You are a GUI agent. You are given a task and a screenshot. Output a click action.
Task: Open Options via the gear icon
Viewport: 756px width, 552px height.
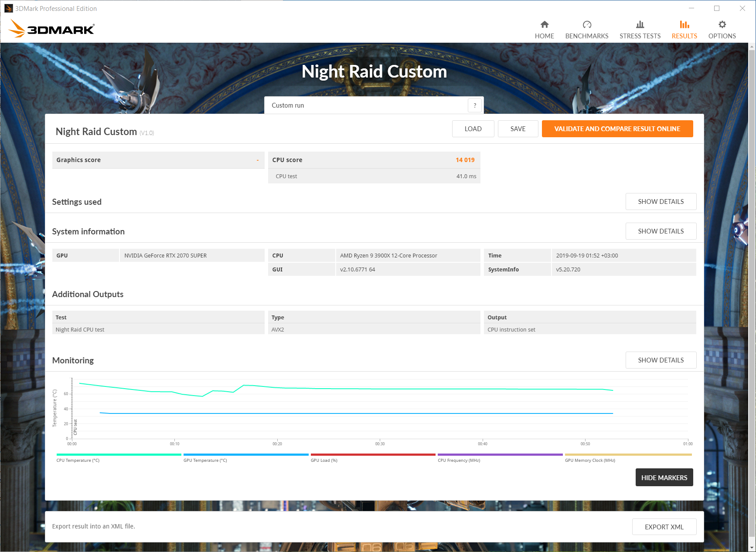(x=722, y=24)
